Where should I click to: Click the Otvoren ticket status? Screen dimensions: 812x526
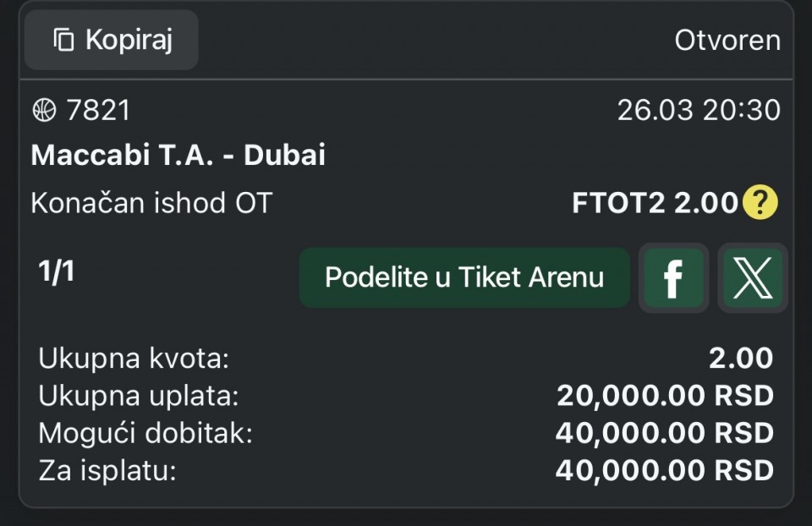point(727,40)
